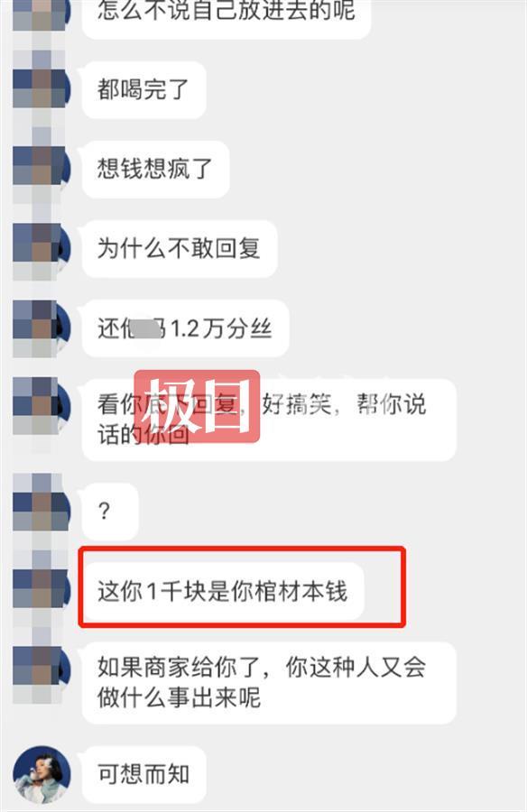527x812 pixels.
Task: Tap the "想钱想疯了" message bubble
Action: tap(155, 170)
